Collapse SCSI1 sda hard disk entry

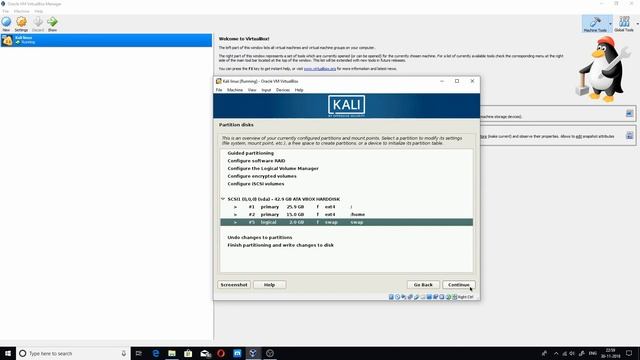tap(223, 199)
